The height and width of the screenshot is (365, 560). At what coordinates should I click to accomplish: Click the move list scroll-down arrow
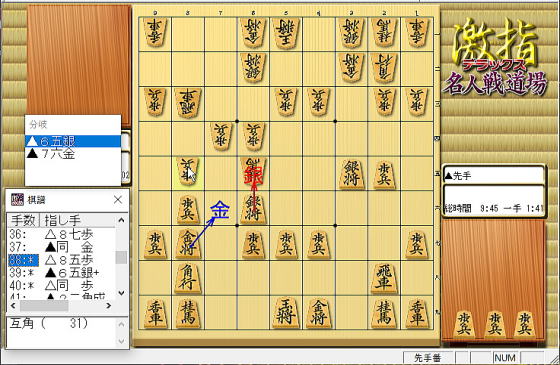(121, 293)
